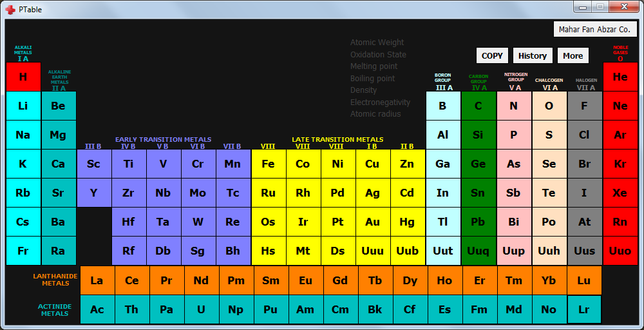Pick the Carbon (C) element tile

(x=478, y=106)
